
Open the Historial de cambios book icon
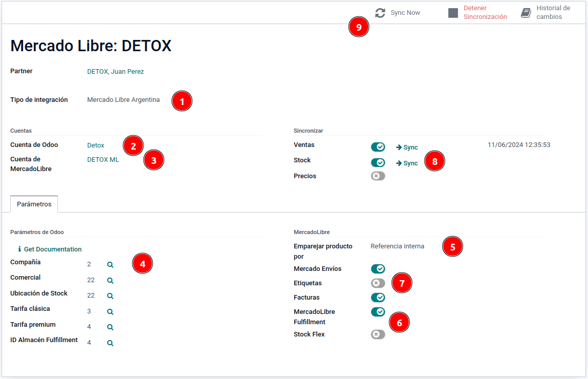click(x=526, y=13)
